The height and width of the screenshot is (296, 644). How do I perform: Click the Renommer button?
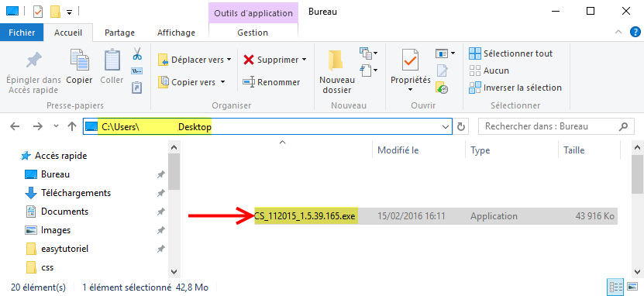[x=272, y=82]
